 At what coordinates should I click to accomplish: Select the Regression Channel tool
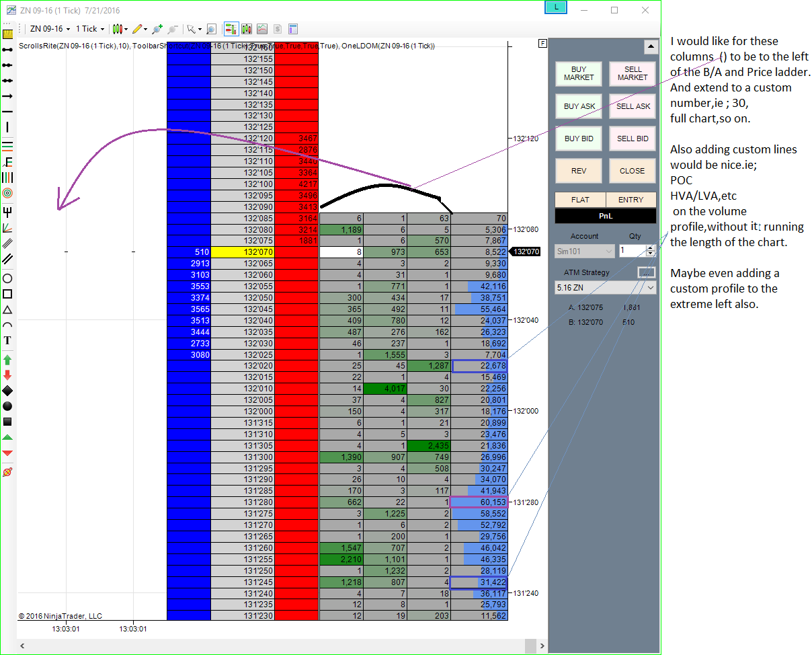(x=8, y=243)
